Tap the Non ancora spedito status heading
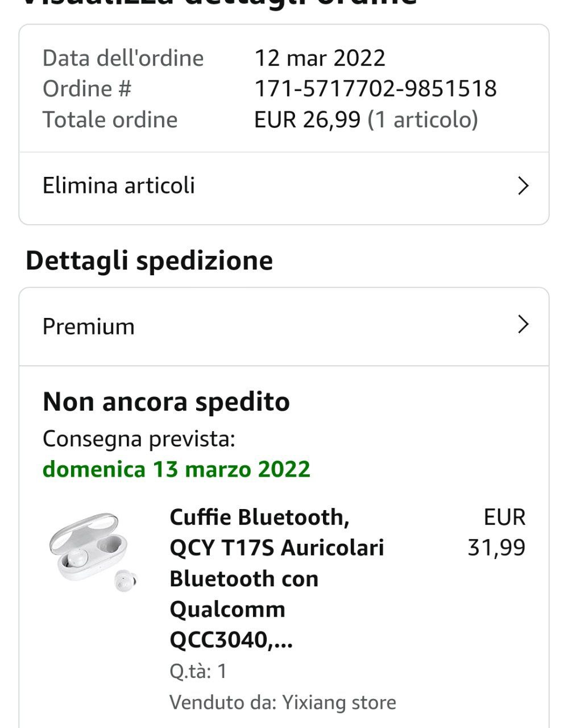The width and height of the screenshot is (568, 728). (166, 402)
